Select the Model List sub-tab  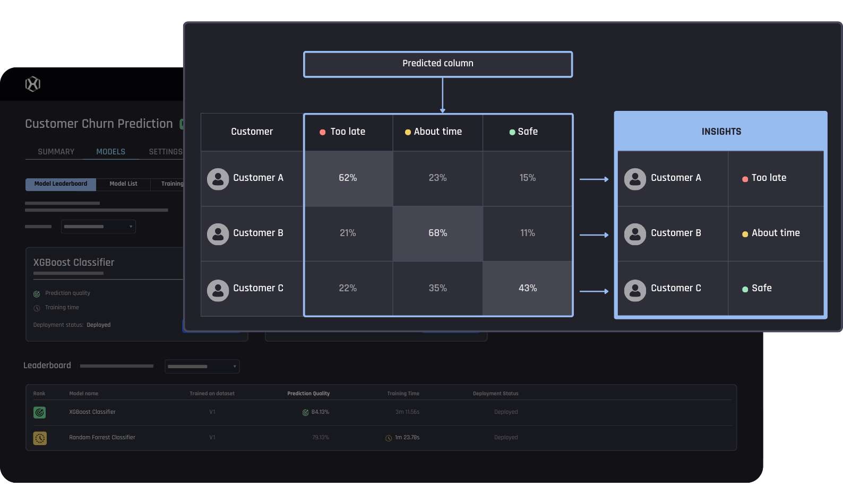(x=123, y=184)
